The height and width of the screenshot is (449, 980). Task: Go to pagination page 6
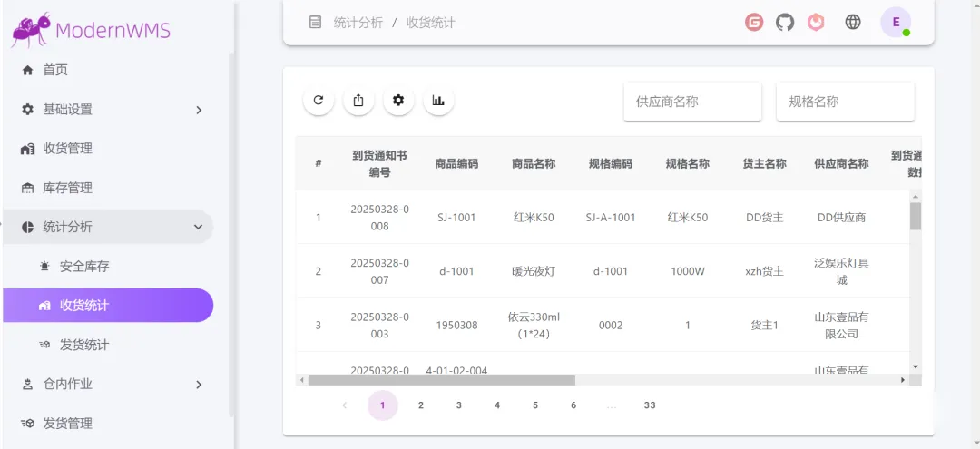pyautogui.click(x=573, y=405)
